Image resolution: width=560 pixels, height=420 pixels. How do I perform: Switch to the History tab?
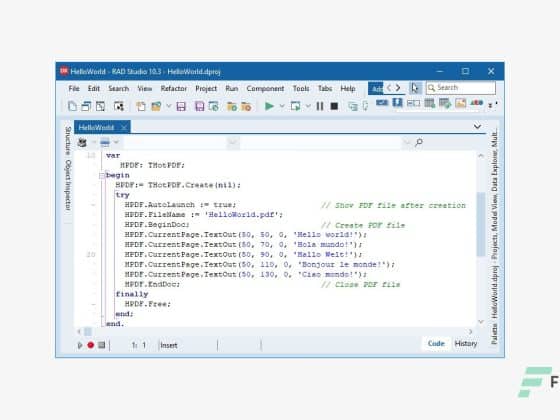(x=466, y=344)
